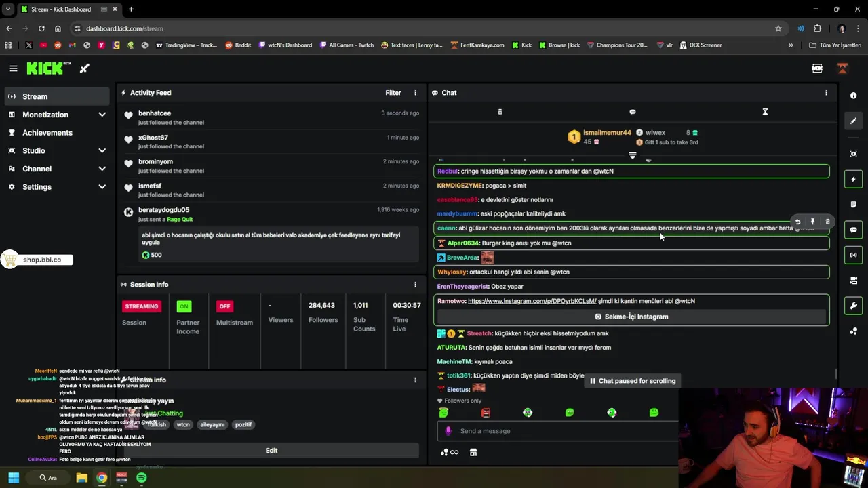Open the DEX Screener bookmark
This screenshot has width=868, height=488.
700,45
